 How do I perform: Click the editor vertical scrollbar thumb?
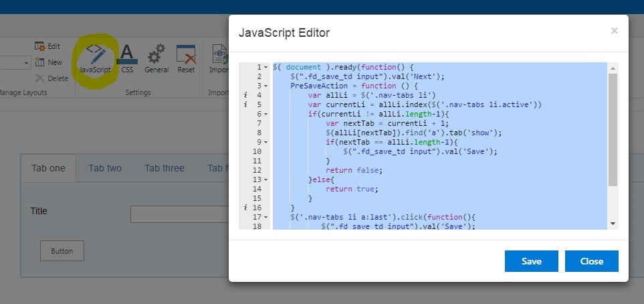(x=613, y=130)
